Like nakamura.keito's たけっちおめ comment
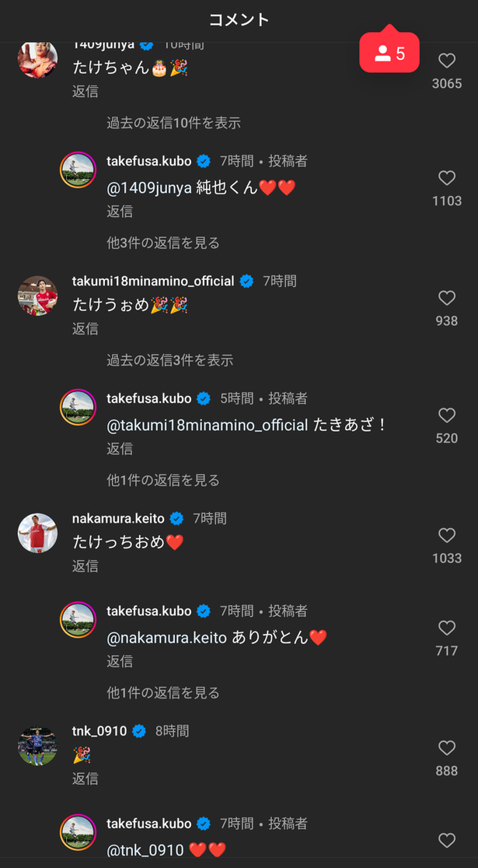This screenshot has height=868, width=478. click(x=446, y=535)
